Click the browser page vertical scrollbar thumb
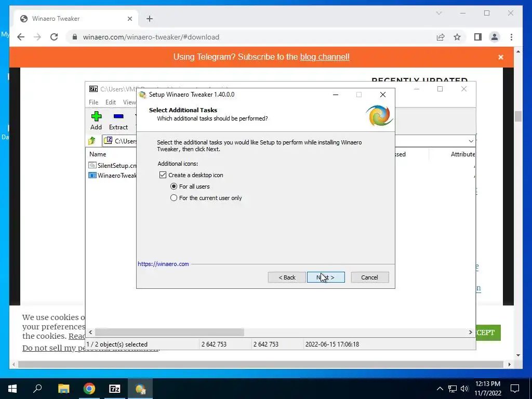This screenshot has width=532, height=399. click(518, 116)
